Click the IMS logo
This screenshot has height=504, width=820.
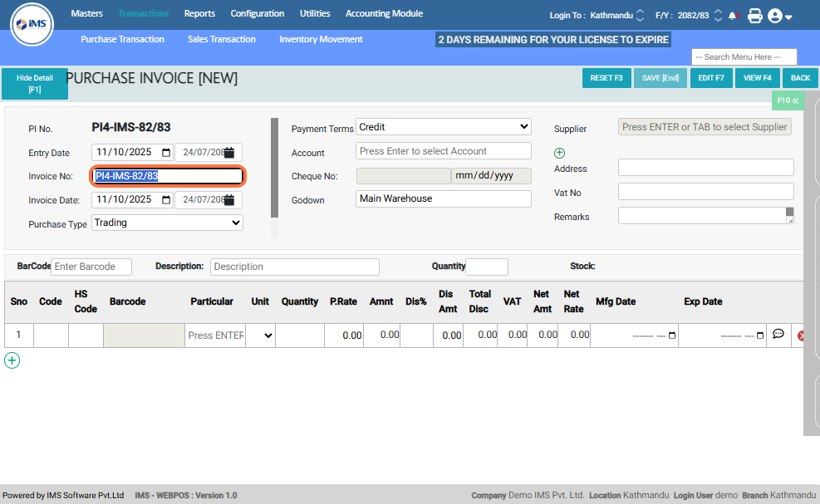coord(32,27)
